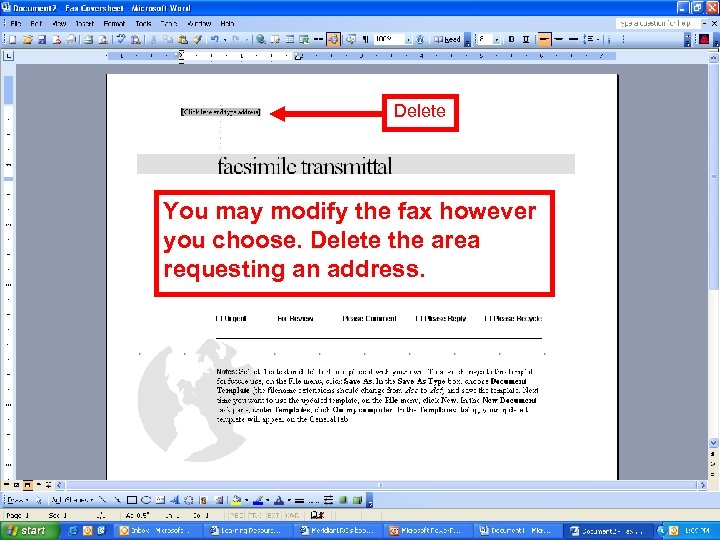Run Spelling and Grammar check

121,40
